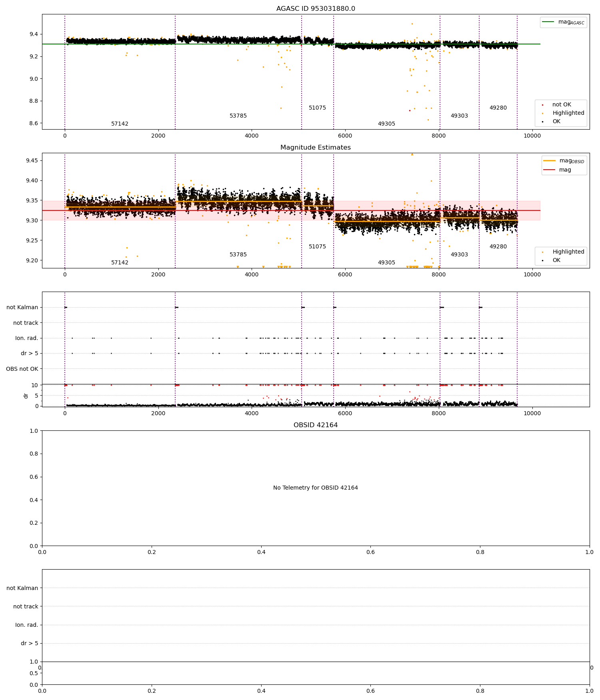Click the orange mag OBSID legend line
This screenshot has height=700, width=600.
click(550, 161)
